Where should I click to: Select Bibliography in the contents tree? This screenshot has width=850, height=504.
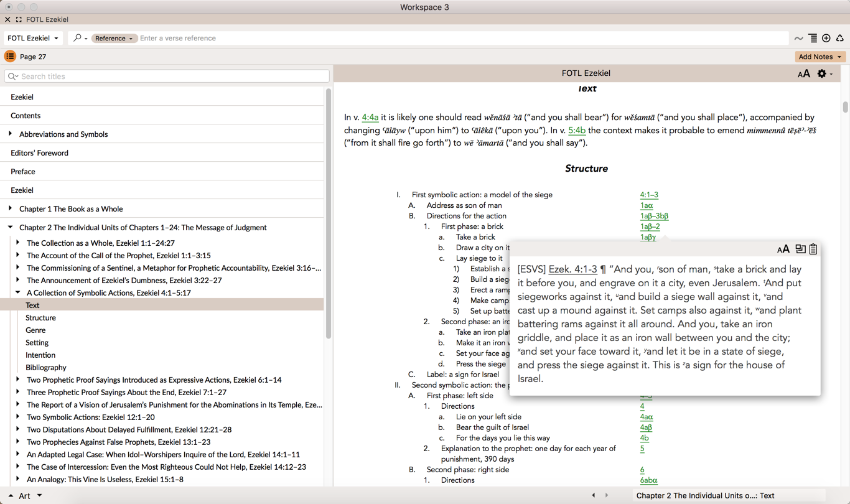(x=45, y=368)
